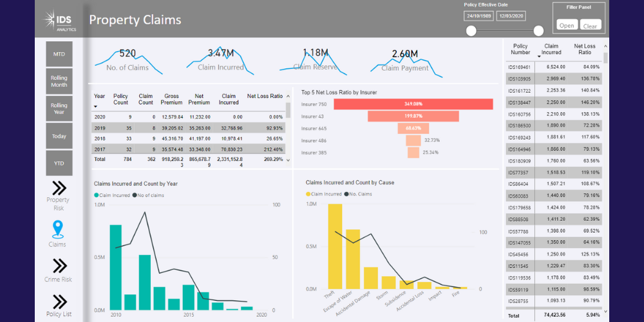The width and height of the screenshot is (644, 322).
Task: Switch to Rolling Year period filter
Action: pos(59,109)
